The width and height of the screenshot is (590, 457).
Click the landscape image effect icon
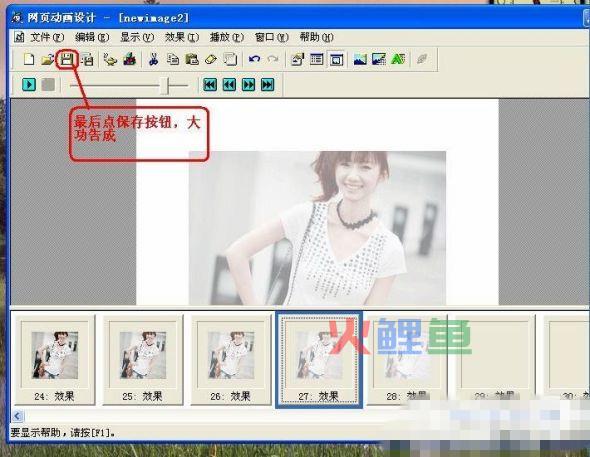pos(360,59)
